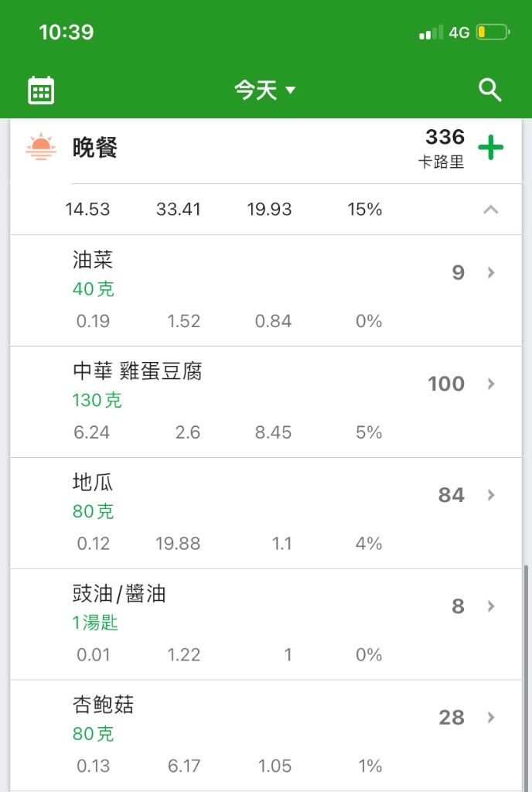This screenshot has height=792, width=532.
Task: Tap the search magnifier icon
Action: pos(489,90)
